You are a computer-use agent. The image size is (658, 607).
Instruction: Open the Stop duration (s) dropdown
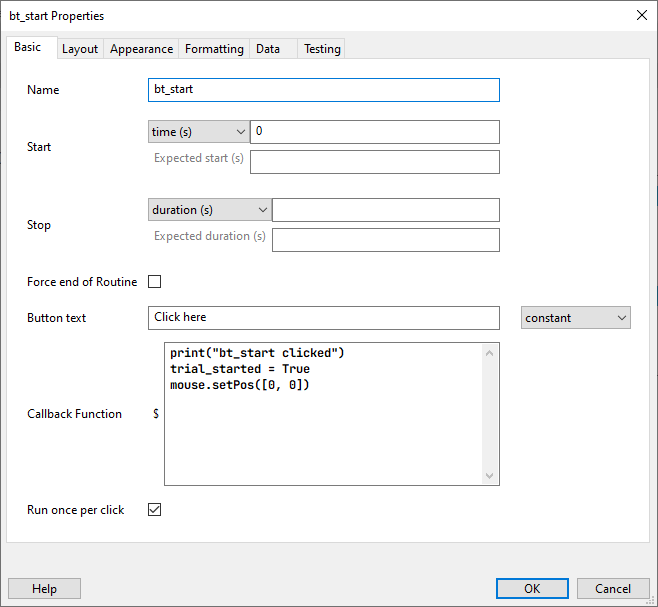[209, 210]
